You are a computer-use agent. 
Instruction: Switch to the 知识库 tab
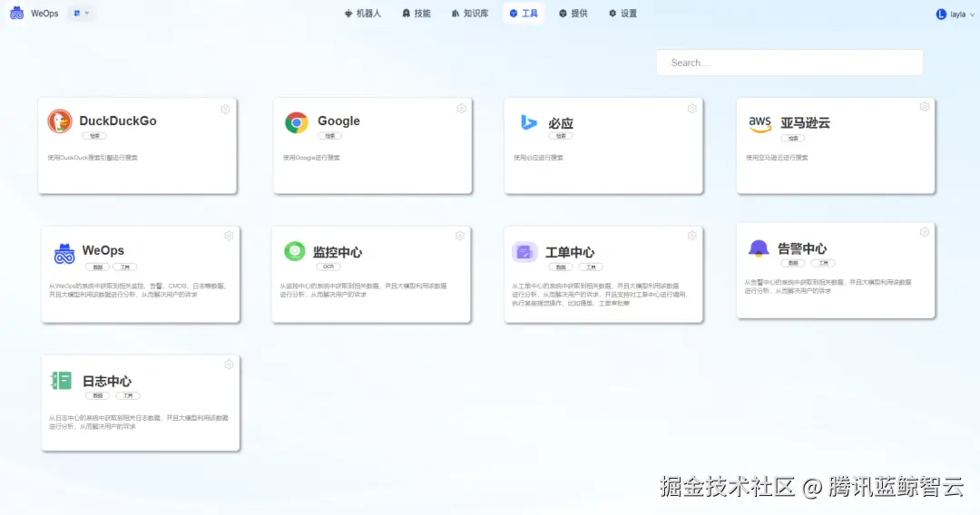pyautogui.click(x=470, y=13)
